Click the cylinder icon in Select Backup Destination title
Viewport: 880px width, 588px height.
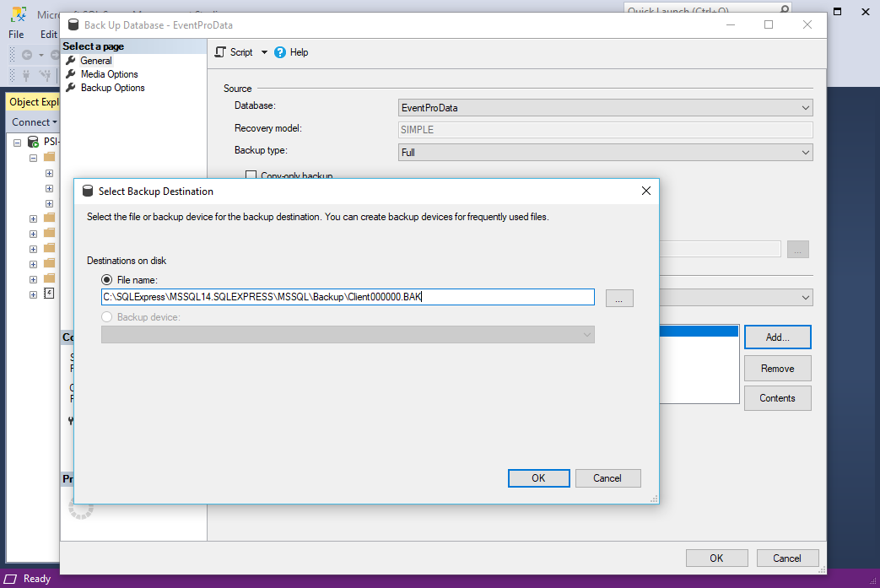[88, 191]
